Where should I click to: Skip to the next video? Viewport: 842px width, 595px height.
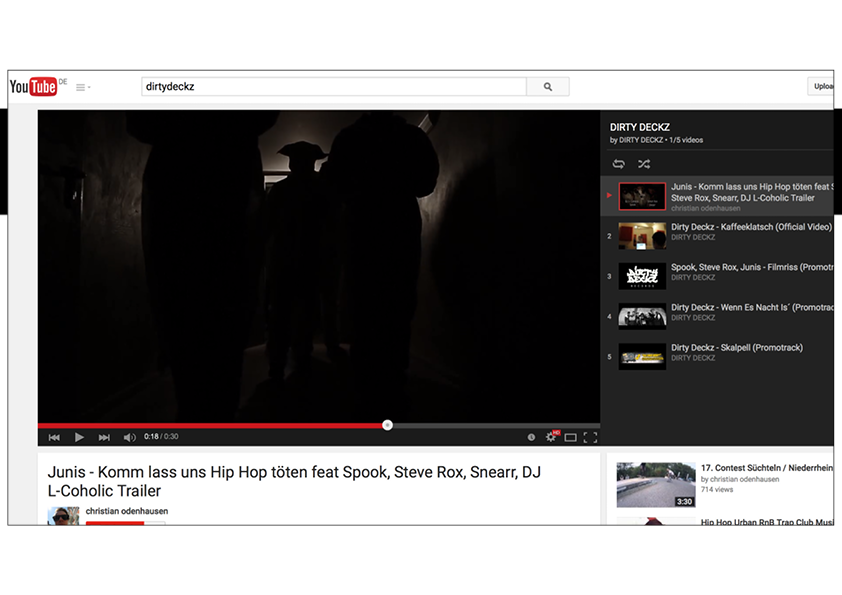(x=104, y=437)
